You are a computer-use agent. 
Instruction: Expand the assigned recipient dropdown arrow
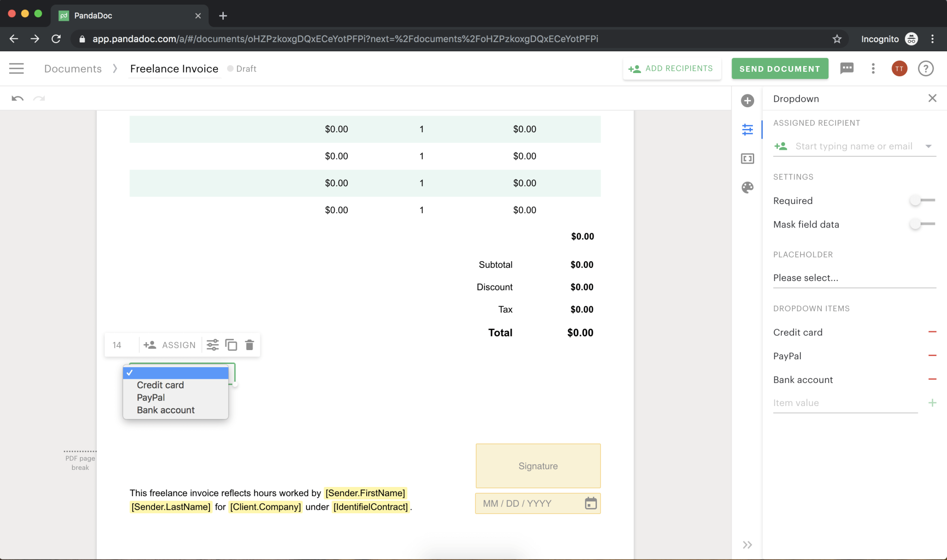929,146
